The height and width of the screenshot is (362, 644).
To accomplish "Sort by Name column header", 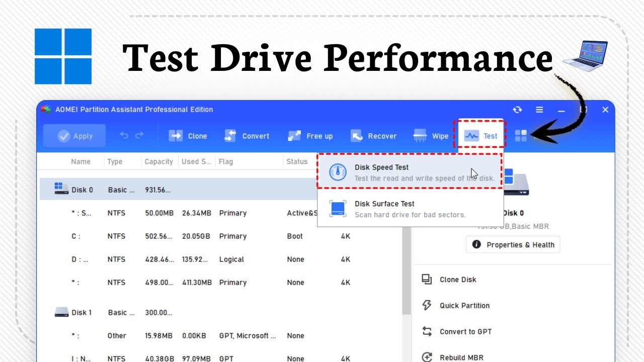I will point(80,162).
